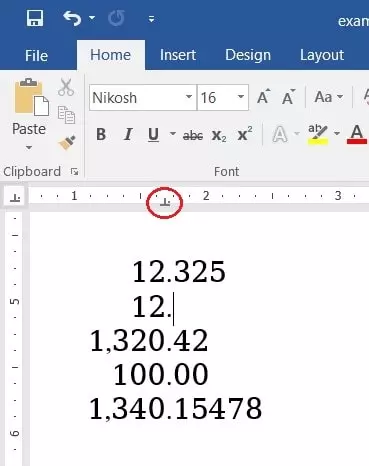369x466 pixels.
Task: Click the Save icon in quick access toolbar
Action: [35, 18]
